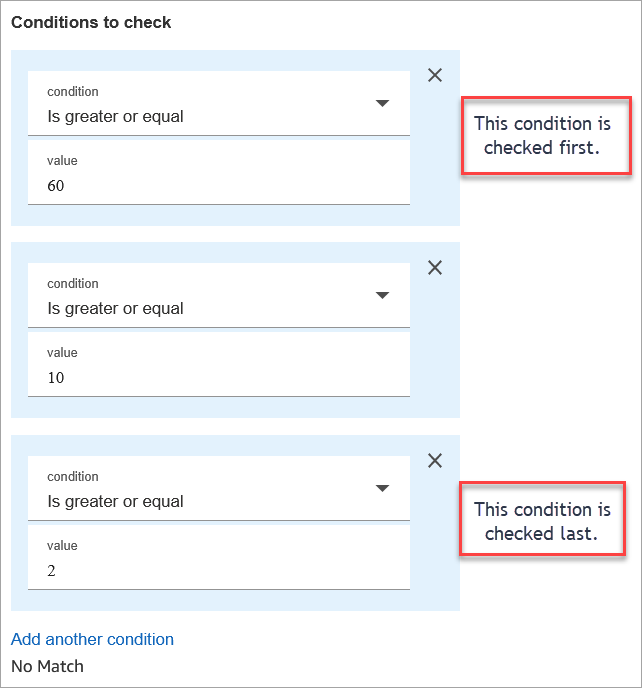Screen dimensions: 642x688
Task: Click 'Is greater or equal' text in third condition
Action: point(116,501)
